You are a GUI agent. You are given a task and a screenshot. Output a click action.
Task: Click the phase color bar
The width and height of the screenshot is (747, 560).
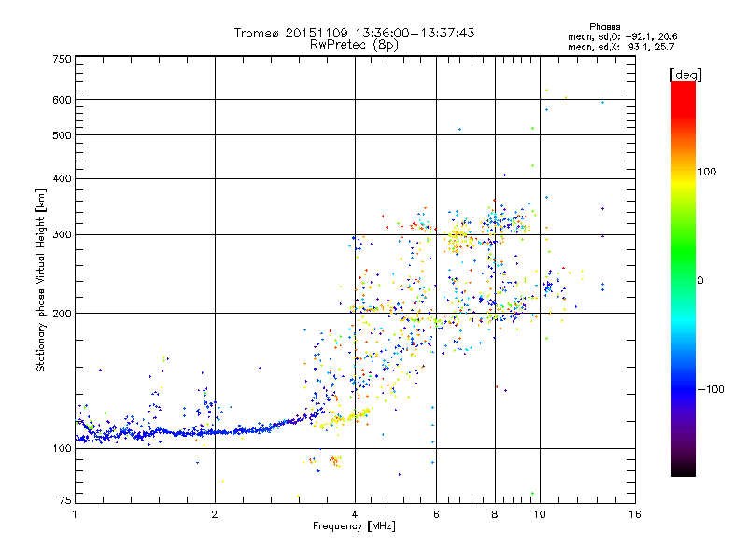point(684,279)
